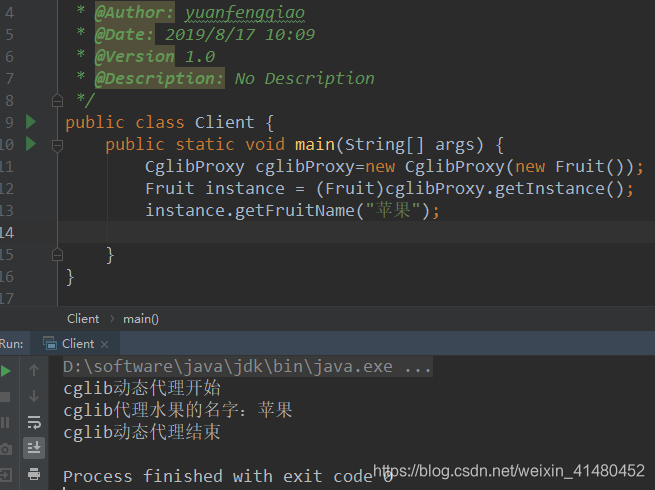Close the Client run tab
The height and width of the screenshot is (490, 655).
point(104,344)
